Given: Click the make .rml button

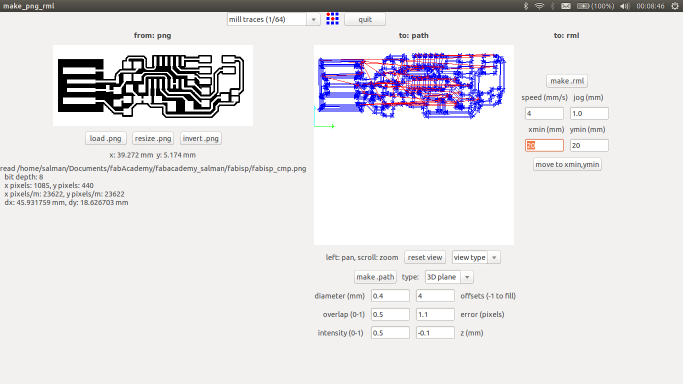Looking at the screenshot, I should point(567,81).
